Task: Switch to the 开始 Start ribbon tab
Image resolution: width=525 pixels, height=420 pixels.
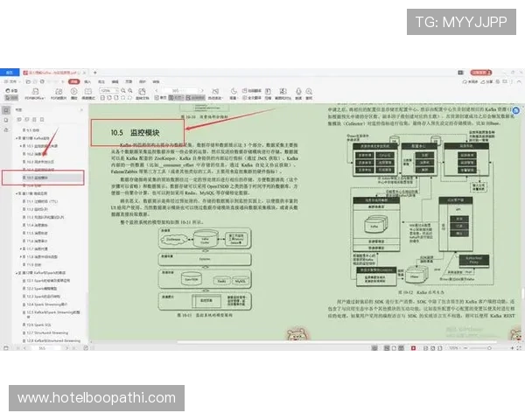Action: (x=73, y=81)
